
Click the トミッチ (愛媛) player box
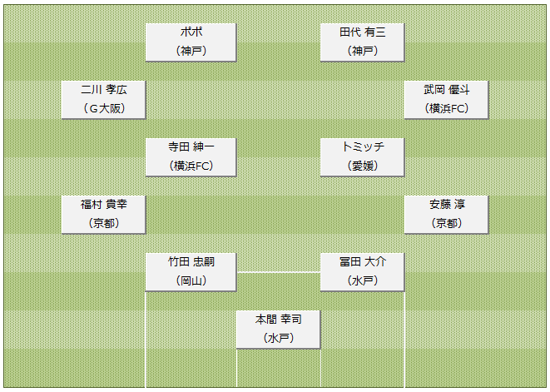pyautogui.click(x=362, y=157)
